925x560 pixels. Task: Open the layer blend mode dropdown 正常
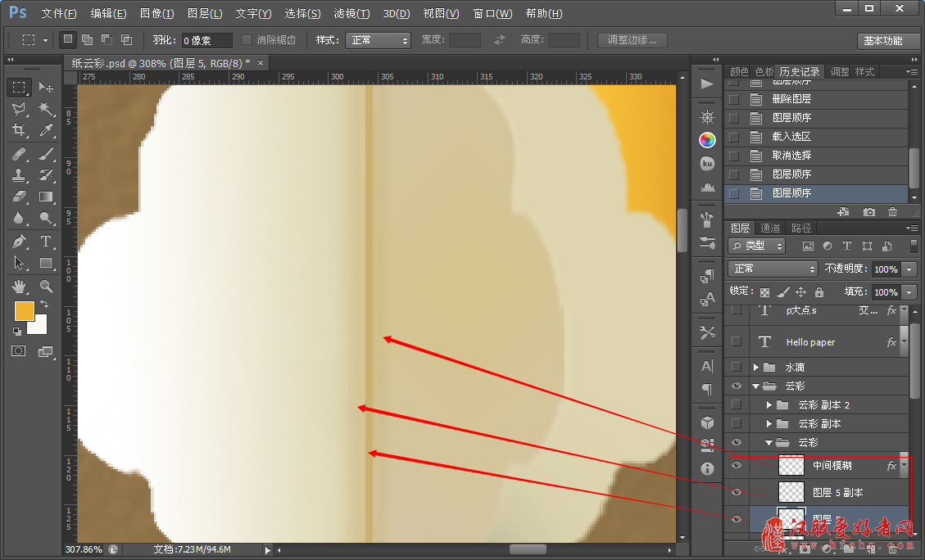coord(773,269)
